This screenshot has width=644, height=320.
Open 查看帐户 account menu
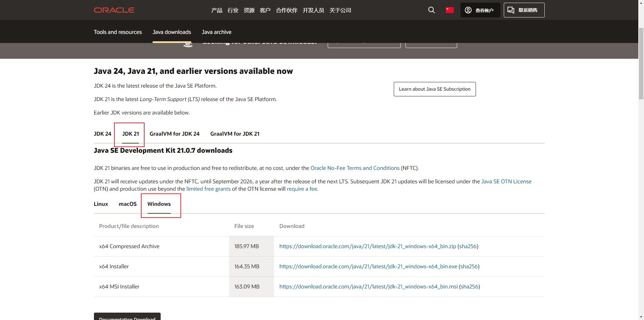pyautogui.click(x=480, y=10)
